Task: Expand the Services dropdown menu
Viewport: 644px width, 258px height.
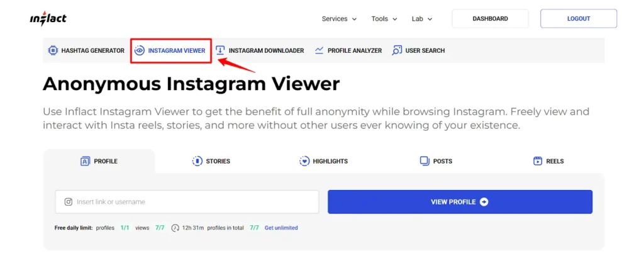Action: click(339, 19)
